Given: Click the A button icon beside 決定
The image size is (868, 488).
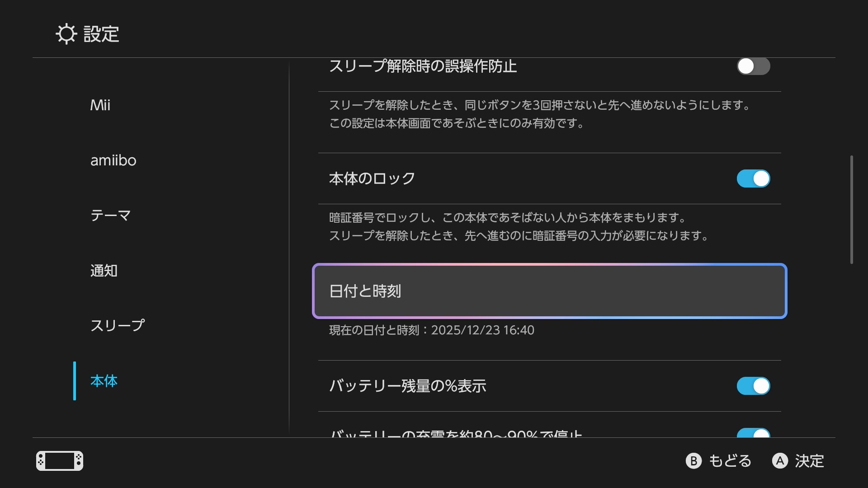Looking at the screenshot, I should click(x=780, y=461).
